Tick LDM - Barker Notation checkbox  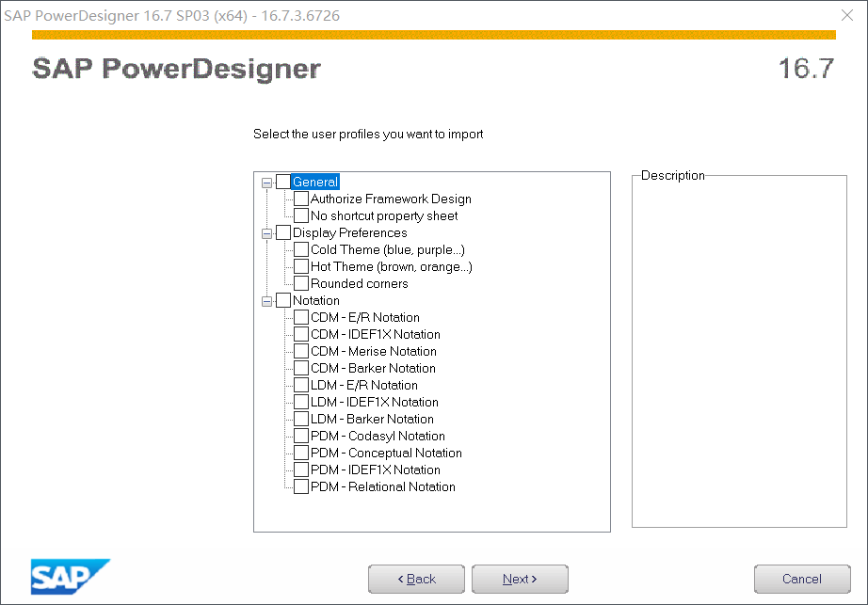301,419
